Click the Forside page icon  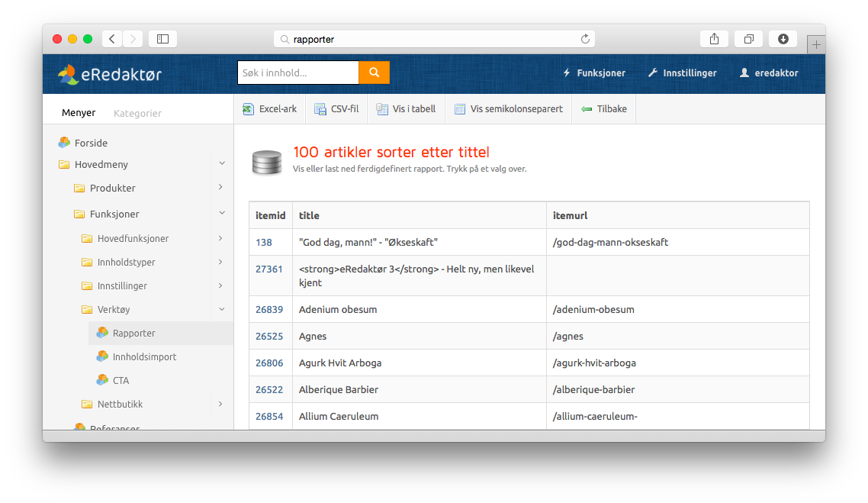(x=64, y=143)
